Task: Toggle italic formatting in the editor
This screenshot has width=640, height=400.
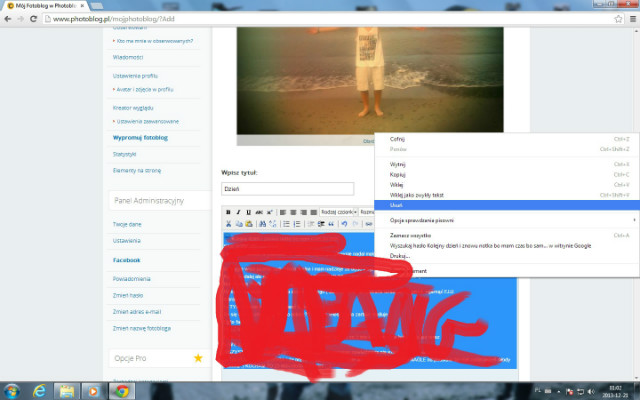Action: point(238,212)
